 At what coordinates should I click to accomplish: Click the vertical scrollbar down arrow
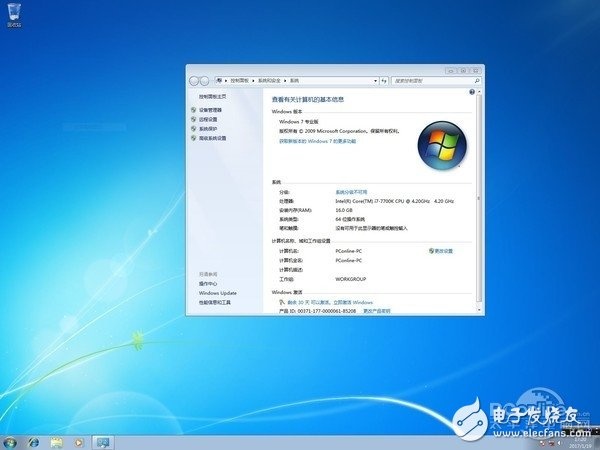(x=479, y=310)
